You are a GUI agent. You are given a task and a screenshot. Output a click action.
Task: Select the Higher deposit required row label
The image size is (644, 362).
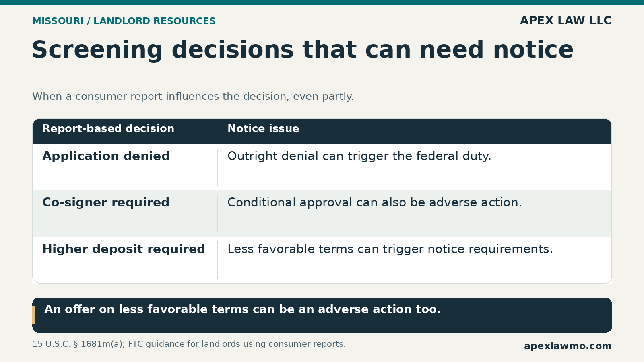(124, 249)
